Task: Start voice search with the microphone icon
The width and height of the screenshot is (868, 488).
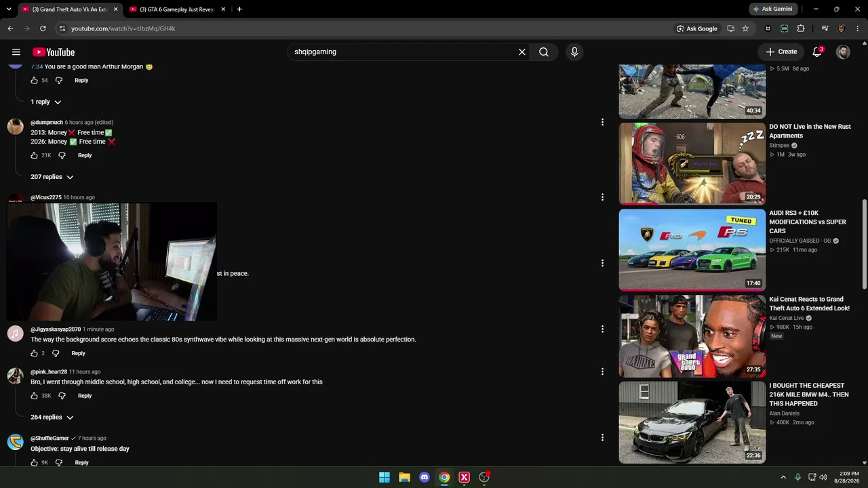Action: click(x=574, y=52)
